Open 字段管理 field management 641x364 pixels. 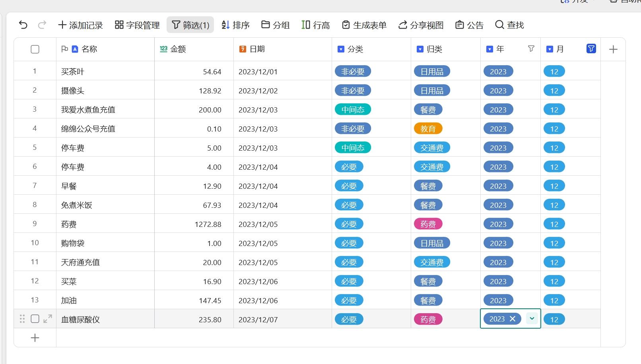[x=137, y=25]
